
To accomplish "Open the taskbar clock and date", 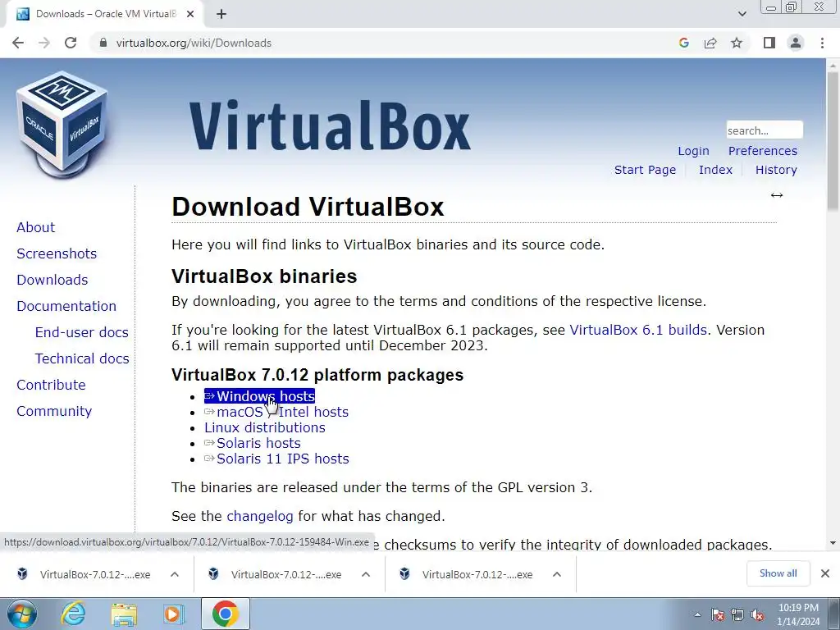I will (x=798, y=614).
